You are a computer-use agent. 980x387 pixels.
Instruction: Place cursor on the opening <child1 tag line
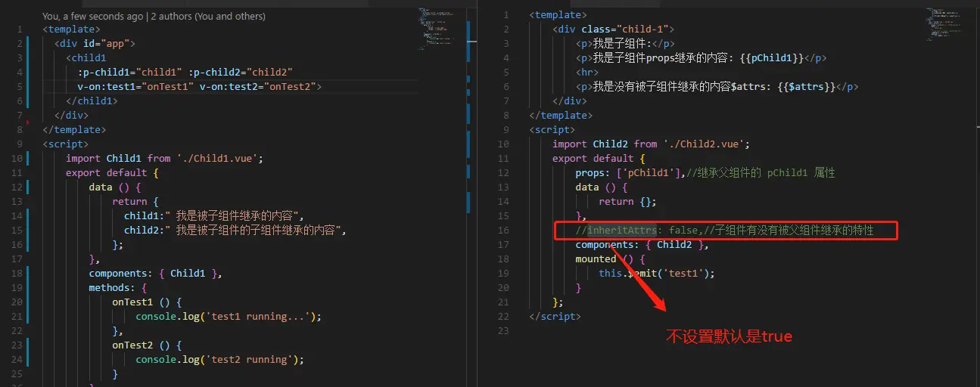click(x=86, y=58)
